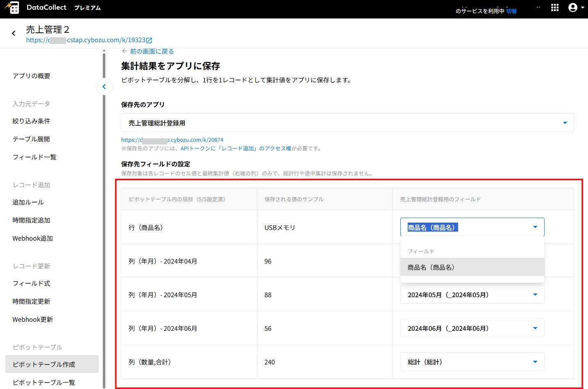
Task: Click the sidebar vertical scrollbar
Action: coord(104,205)
